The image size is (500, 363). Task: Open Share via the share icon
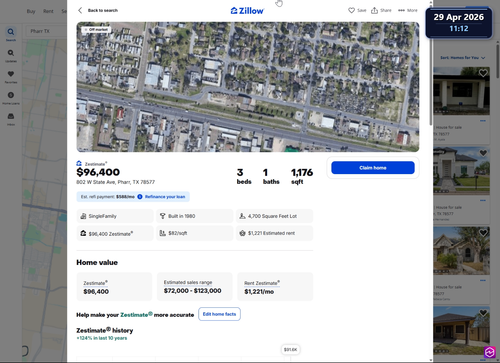point(375,10)
